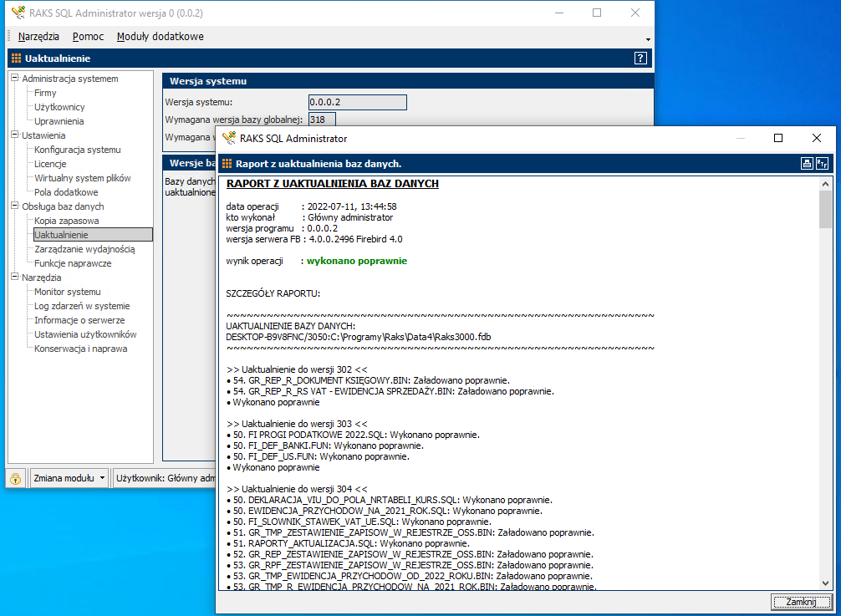The width and height of the screenshot is (841, 616).
Task: Click the green 'wykonano poprawnie' result text
Action: click(357, 261)
